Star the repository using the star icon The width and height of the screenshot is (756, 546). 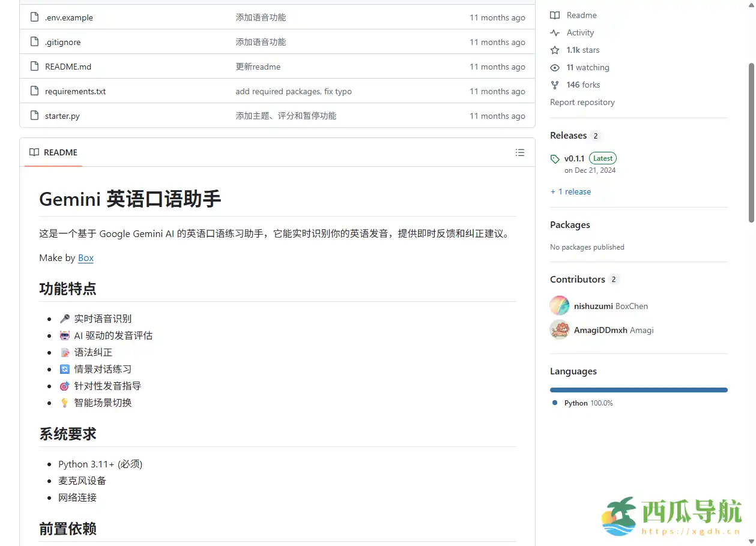[x=555, y=50]
